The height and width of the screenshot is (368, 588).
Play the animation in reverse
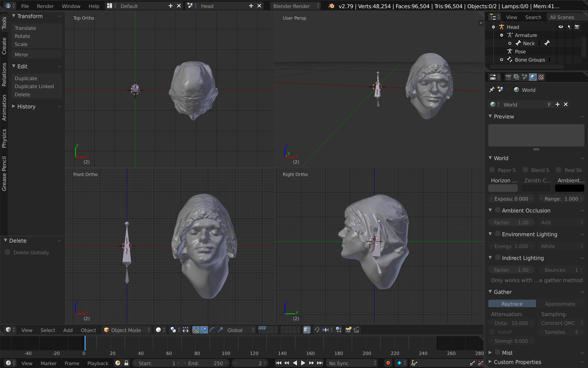click(x=295, y=363)
